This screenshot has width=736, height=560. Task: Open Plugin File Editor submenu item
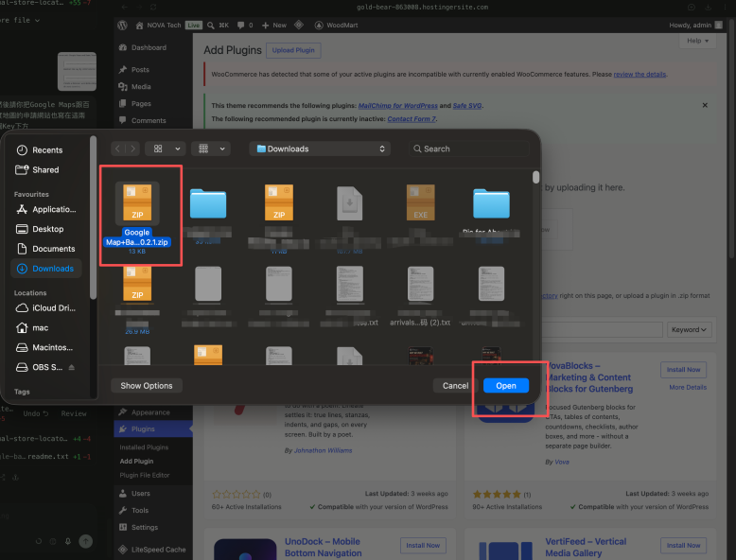click(x=145, y=475)
